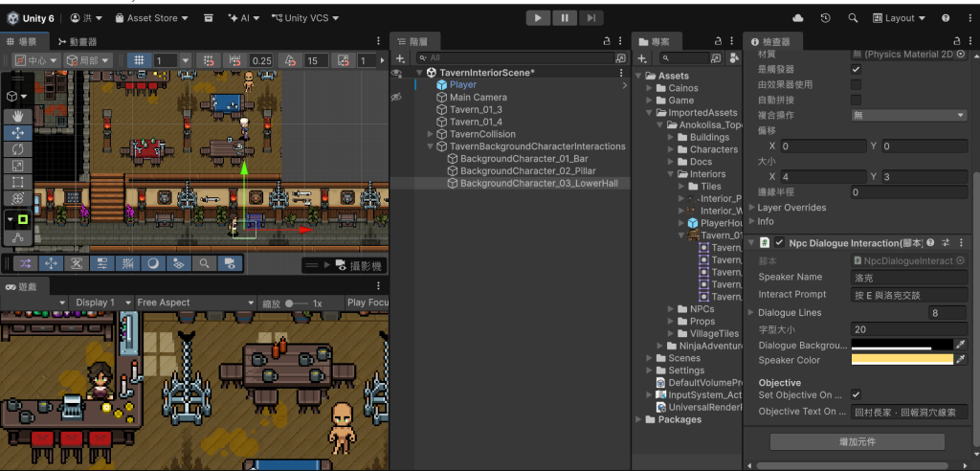Click the Unity 6 logo button

(x=30, y=18)
